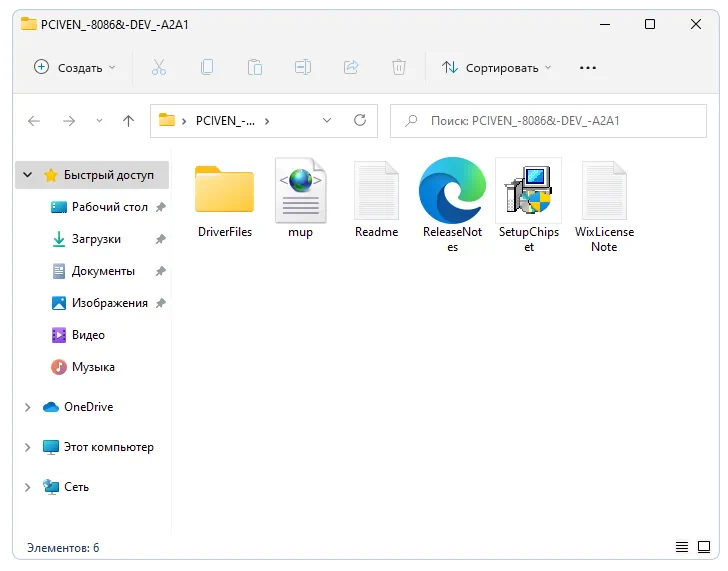Click the Copy icon in toolbar
The width and height of the screenshot is (728, 571).
coord(207,68)
